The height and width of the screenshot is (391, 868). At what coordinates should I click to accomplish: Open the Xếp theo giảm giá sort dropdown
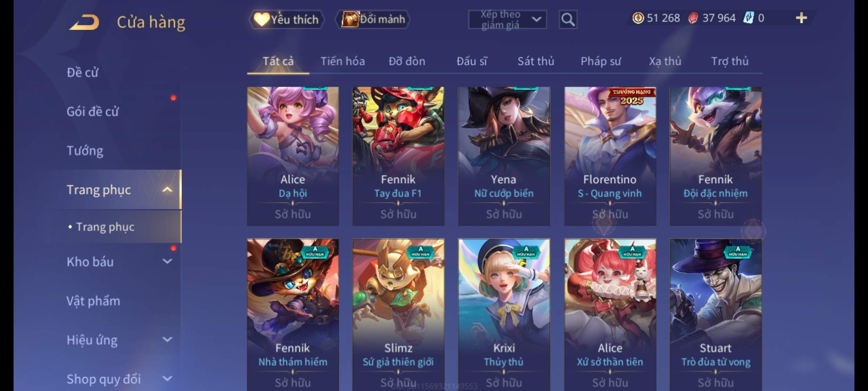[x=507, y=20]
